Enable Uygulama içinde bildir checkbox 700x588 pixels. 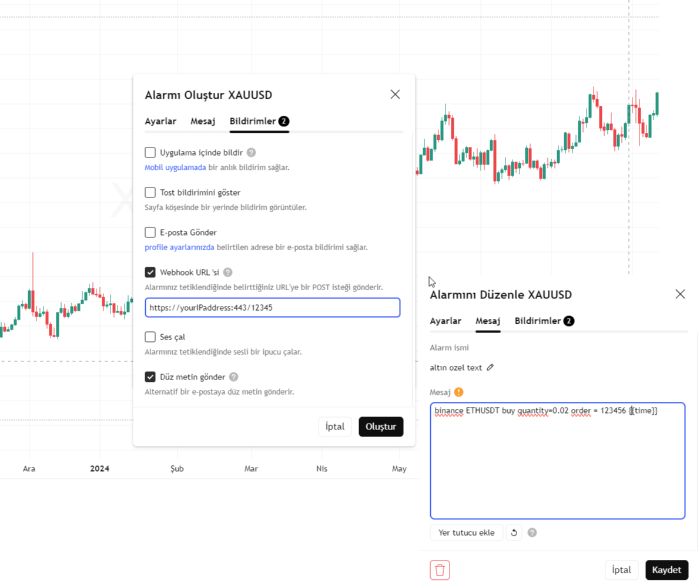pos(150,153)
